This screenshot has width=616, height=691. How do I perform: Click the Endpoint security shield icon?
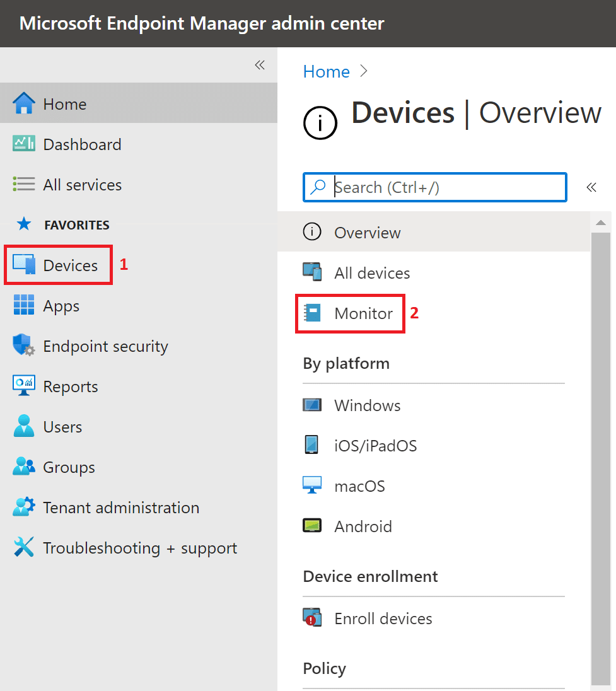pos(23,345)
